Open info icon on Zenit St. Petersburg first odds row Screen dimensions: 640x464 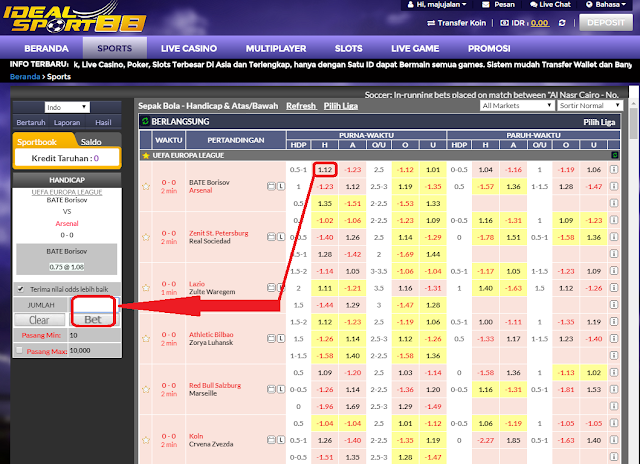click(x=614, y=220)
